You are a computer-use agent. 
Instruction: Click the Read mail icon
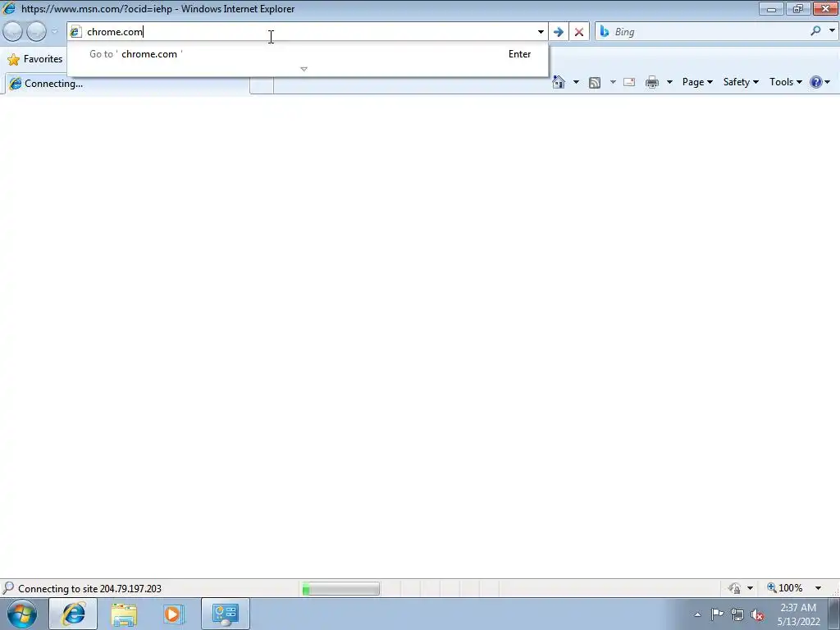tap(629, 82)
